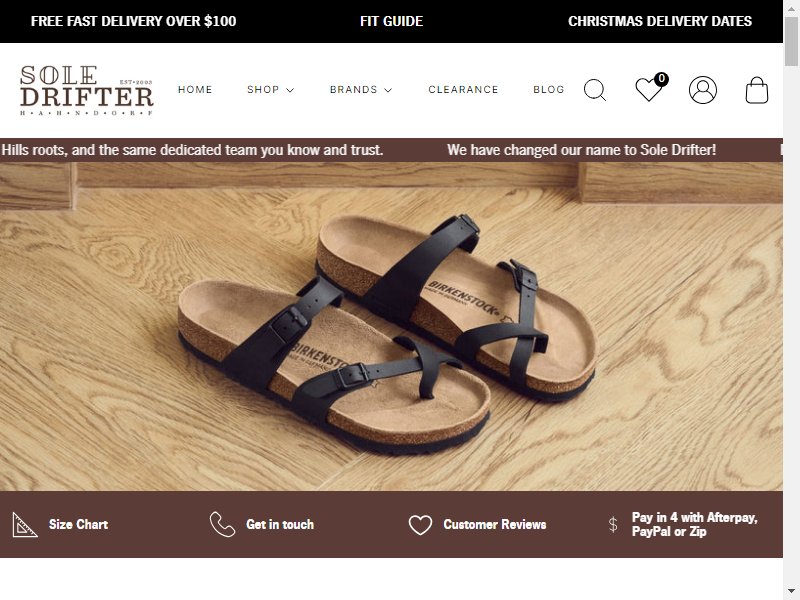Image resolution: width=800 pixels, height=600 pixels.
Task: Open the shopping bag cart icon
Action: (x=757, y=90)
